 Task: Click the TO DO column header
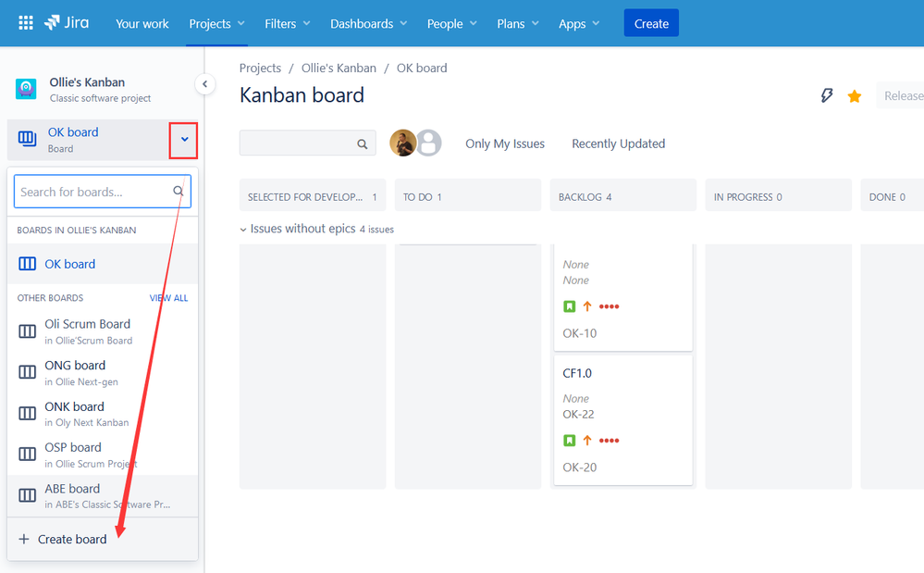[468, 195]
